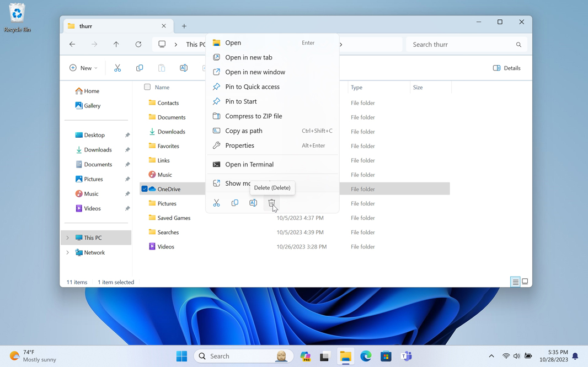Switch to large thumbnails view icon
This screenshot has height=367, width=588.
[x=525, y=282]
